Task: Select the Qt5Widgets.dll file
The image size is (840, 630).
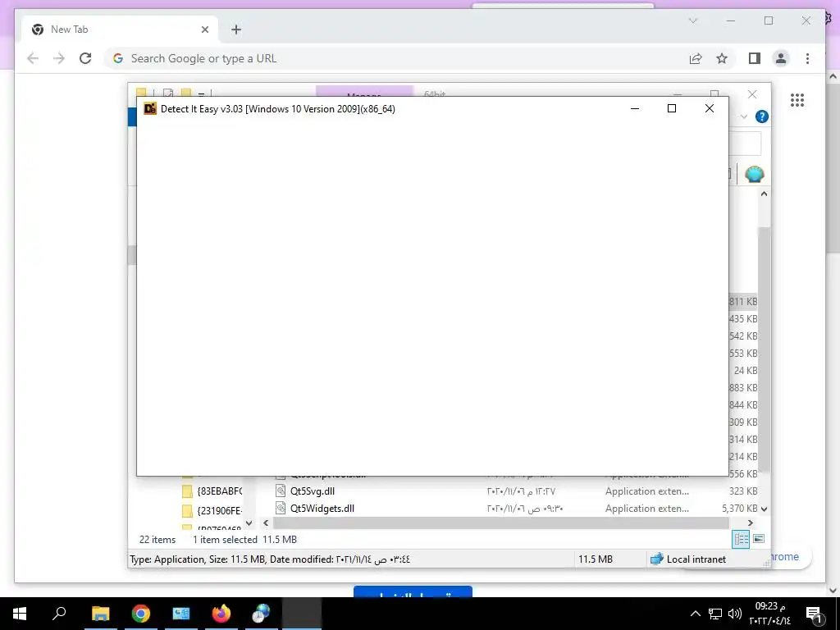Action: coord(322,509)
